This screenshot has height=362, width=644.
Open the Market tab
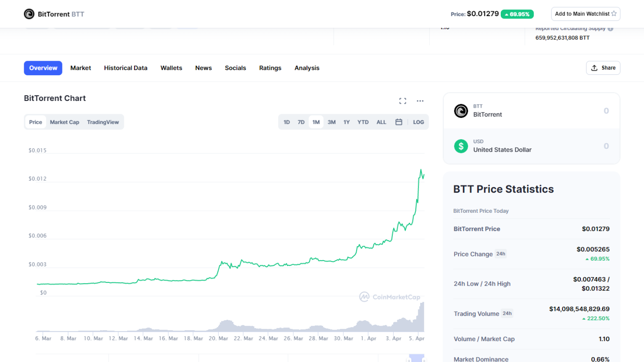(80, 68)
